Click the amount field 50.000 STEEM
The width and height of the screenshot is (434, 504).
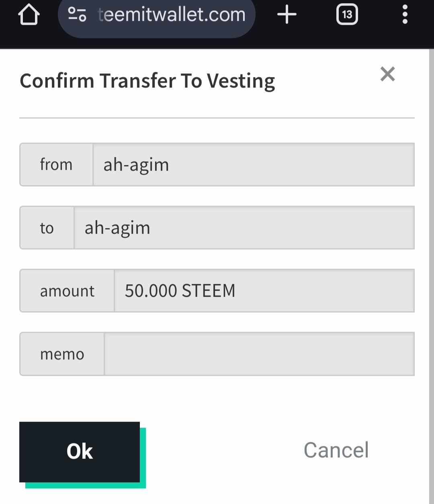(264, 291)
